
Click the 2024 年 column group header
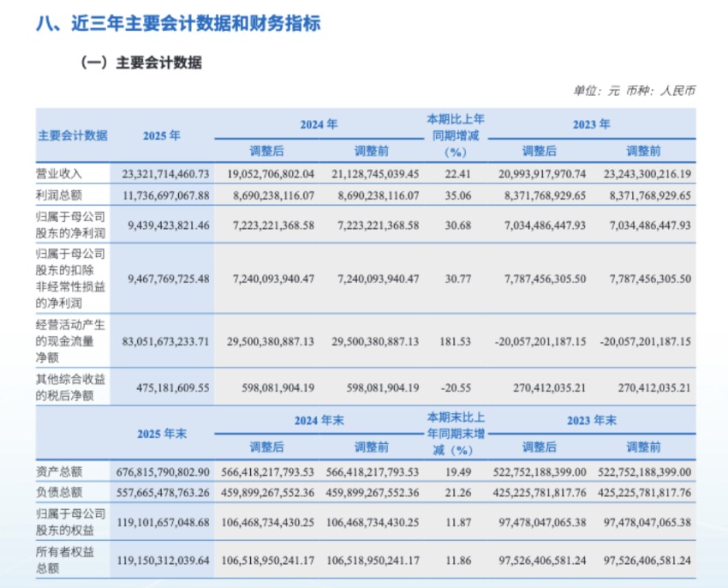tap(319, 124)
